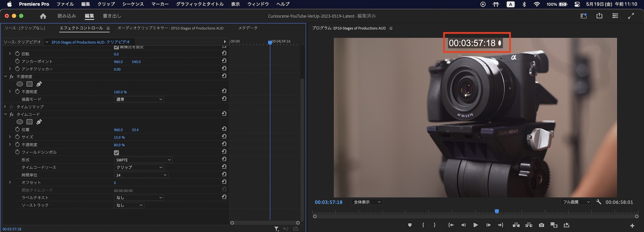Image resolution: width=644 pixels, height=232 pixels.
Task: Toggle animation stopwatch for 位置
Action: [17, 129]
